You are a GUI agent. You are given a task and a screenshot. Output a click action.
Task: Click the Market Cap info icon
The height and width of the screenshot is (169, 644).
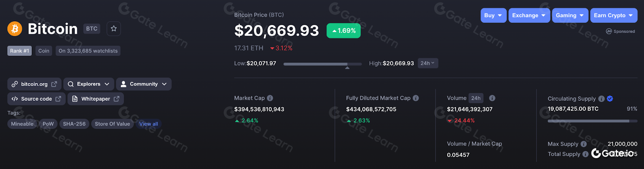pyautogui.click(x=270, y=98)
